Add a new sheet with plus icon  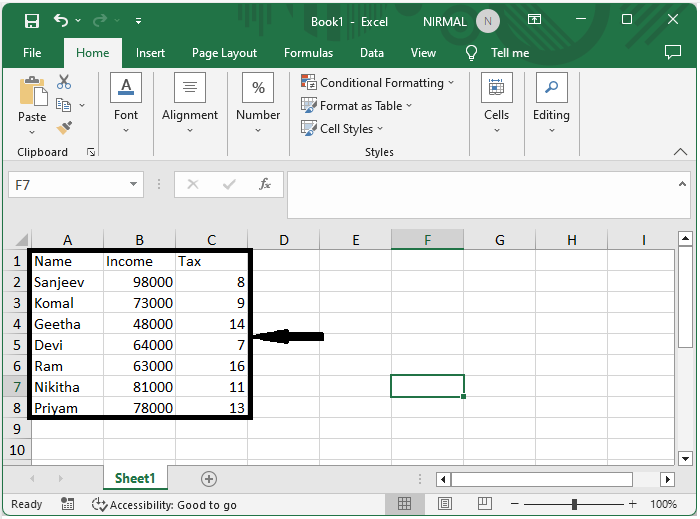coord(208,479)
